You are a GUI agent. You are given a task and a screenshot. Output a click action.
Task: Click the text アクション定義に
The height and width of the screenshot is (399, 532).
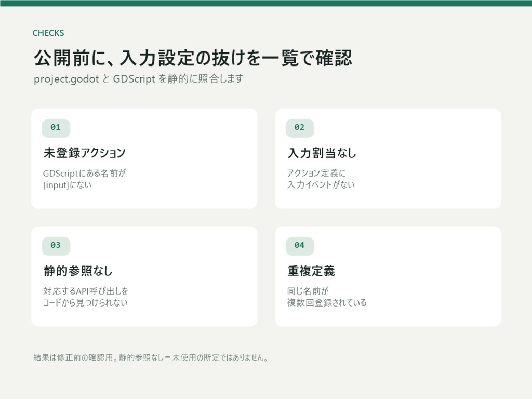tap(316, 174)
